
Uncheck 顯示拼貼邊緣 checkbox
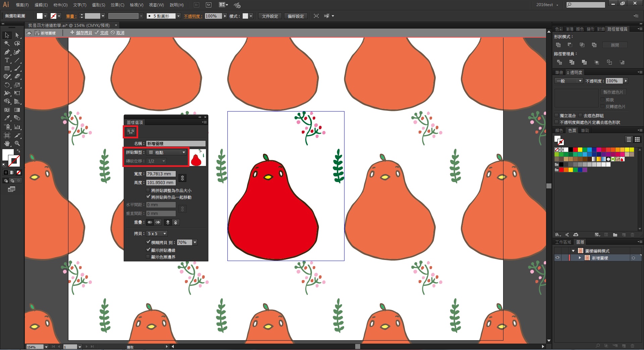pos(148,250)
